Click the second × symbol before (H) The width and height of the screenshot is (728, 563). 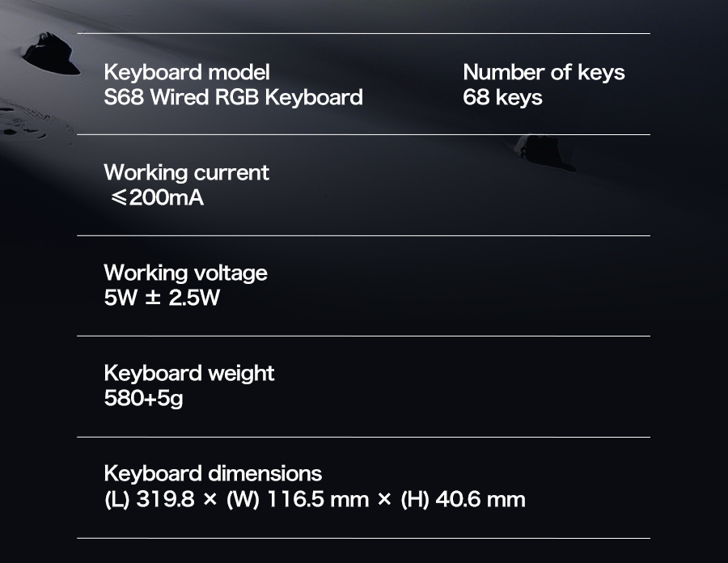(384, 500)
